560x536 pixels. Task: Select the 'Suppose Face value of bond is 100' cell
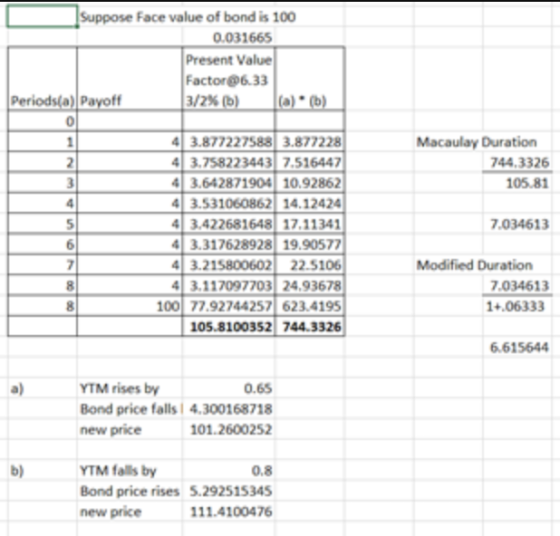coord(188,17)
